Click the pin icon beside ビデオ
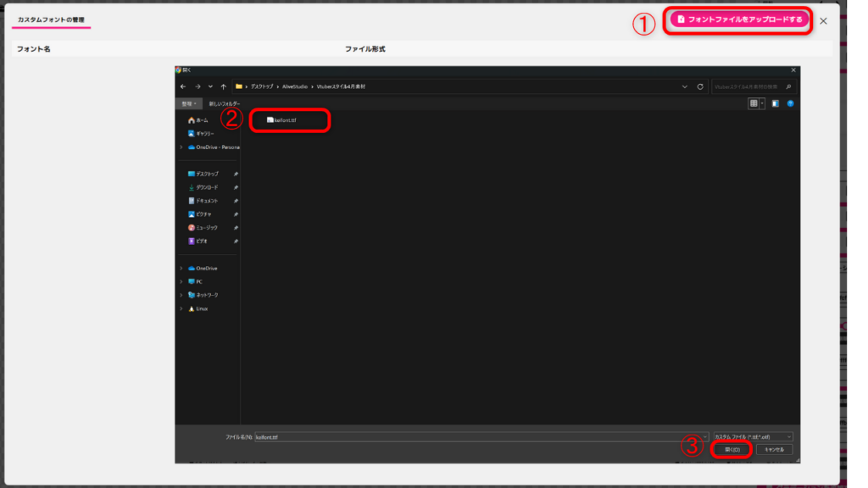The height and width of the screenshot is (488, 868). [236, 241]
